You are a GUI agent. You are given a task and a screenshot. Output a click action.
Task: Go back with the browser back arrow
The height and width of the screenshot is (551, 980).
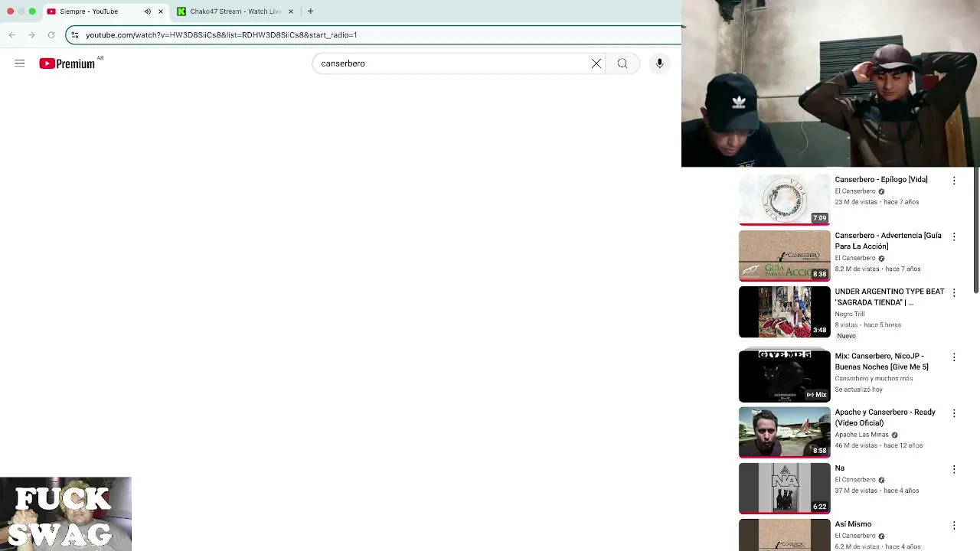pos(12,34)
